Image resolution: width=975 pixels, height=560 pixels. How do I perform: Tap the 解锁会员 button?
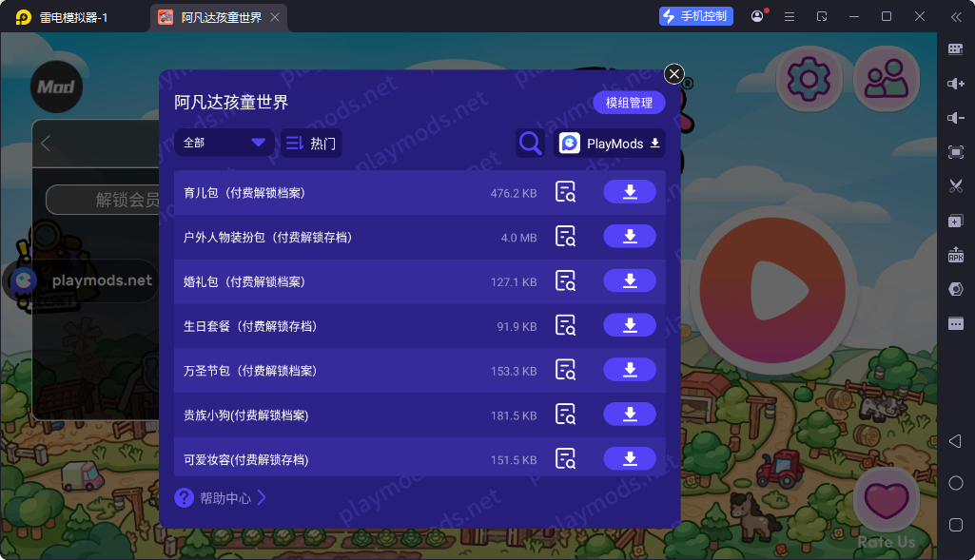(103, 200)
